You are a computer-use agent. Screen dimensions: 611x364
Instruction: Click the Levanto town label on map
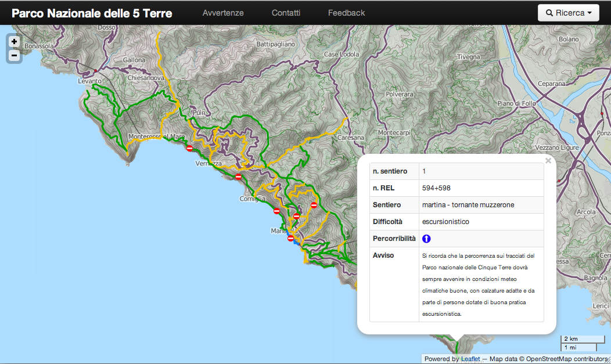pos(89,81)
